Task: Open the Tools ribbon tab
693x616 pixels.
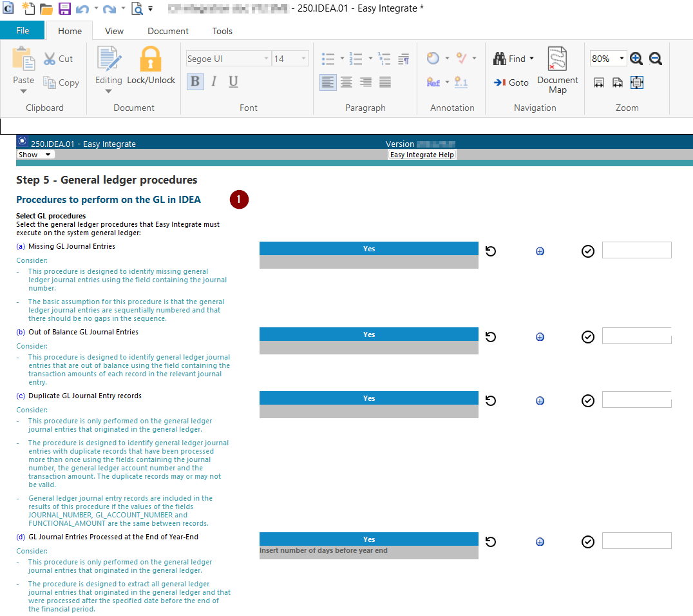Action: [222, 31]
